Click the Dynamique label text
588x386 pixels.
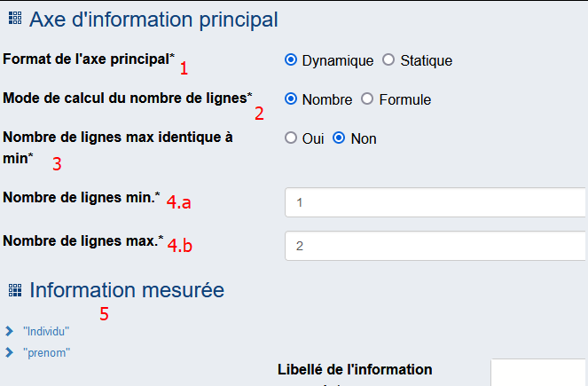(338, 60)
